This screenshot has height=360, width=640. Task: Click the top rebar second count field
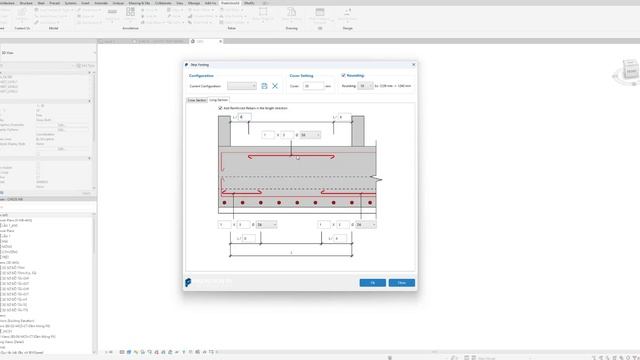click(287, 135)
